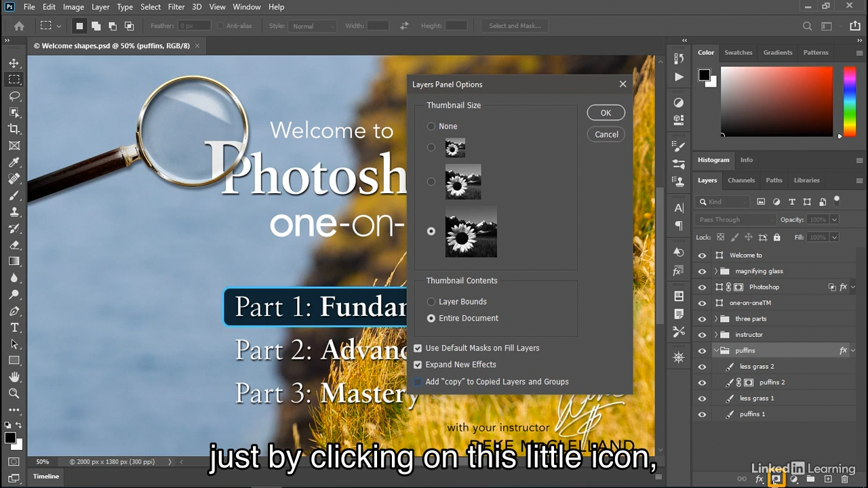The width and height of the screenshot is (868, 488).
Task: Select the Zoom tool
Action: pos(14,393)
